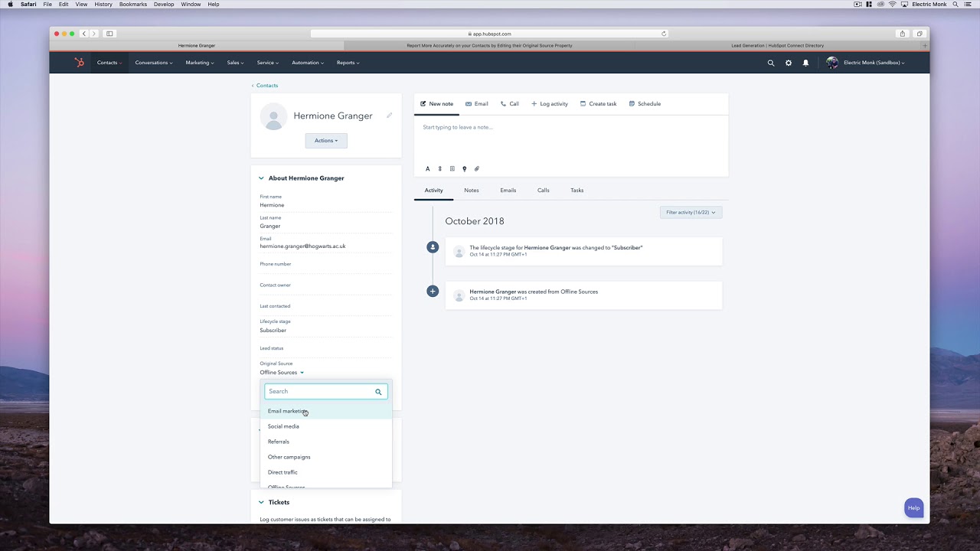Click Safari reload page icon
The image size is (980, 551).
point(664,34)
